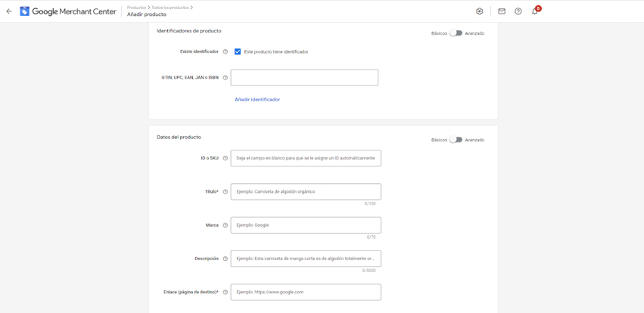Screen dimensions: 644x313
Task: Focus the Título text field
Action: 306,192
